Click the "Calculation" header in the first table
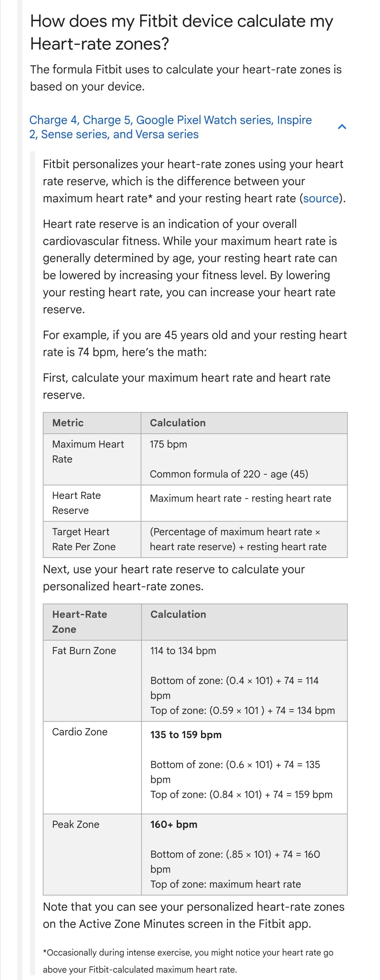This screenshot has height=980, width=380. pyautogui.click(x=177, y=423)
